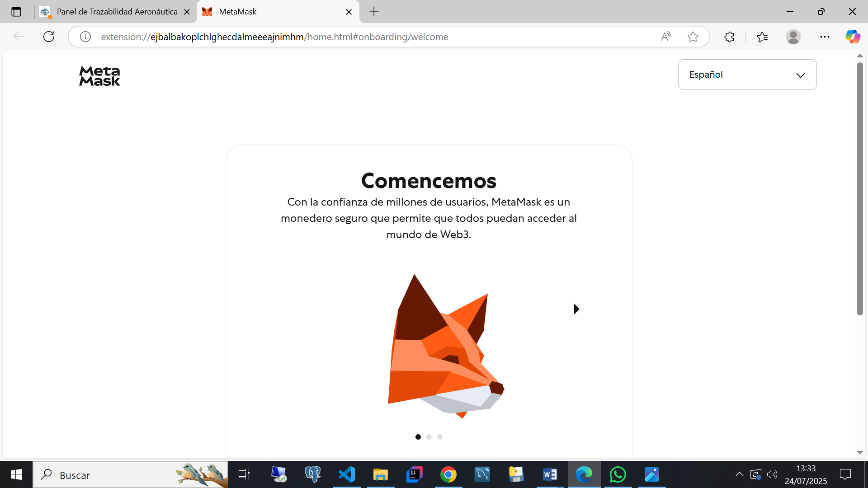Open Copilot from the browser toolbar
This screenshot has height=488, width=868.
[853, 37]
